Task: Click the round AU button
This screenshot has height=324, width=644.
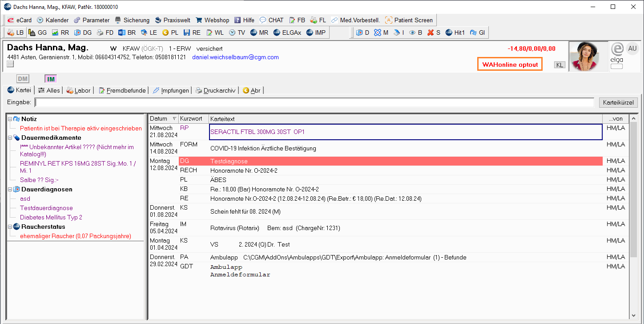Action: click(x=632, y=48)
